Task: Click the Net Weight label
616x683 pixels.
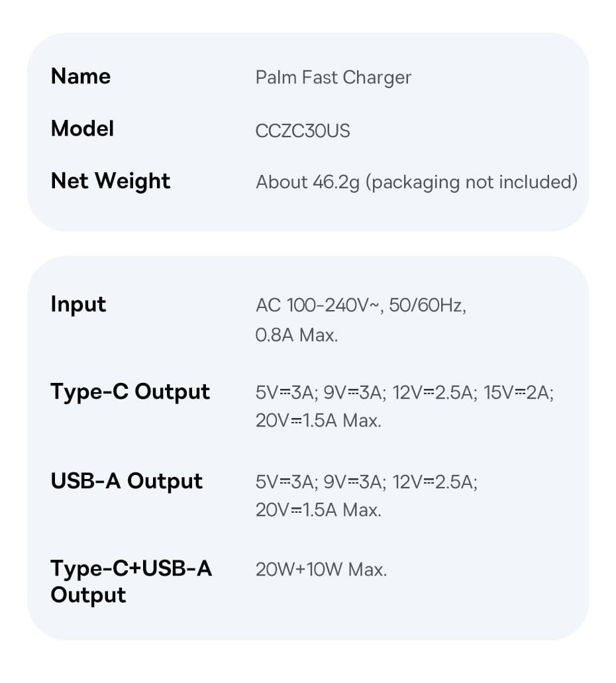Action: 111,182
